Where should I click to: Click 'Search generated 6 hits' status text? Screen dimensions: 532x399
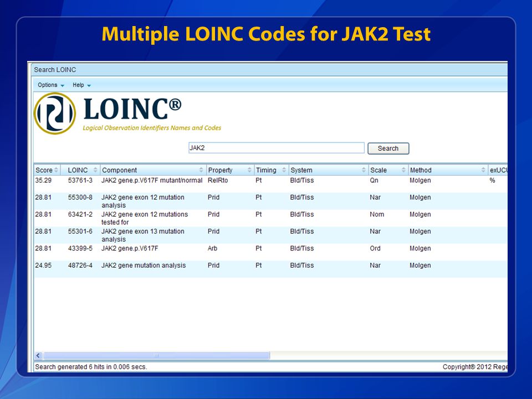point(91,367)
